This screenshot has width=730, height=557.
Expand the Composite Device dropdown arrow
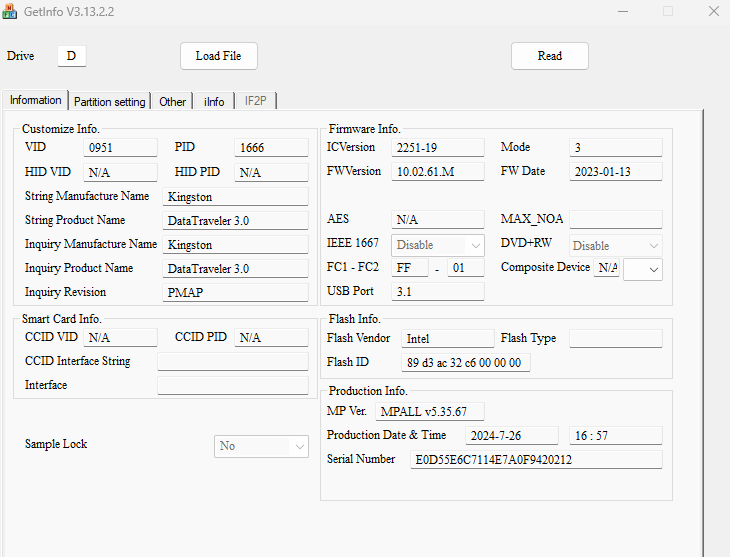(643, 268)
